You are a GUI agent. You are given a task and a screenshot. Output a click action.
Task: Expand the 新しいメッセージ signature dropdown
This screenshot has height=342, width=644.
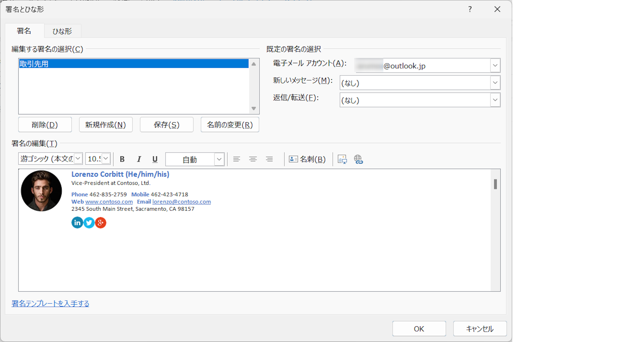pyautogui.click(x=495, y=83)
